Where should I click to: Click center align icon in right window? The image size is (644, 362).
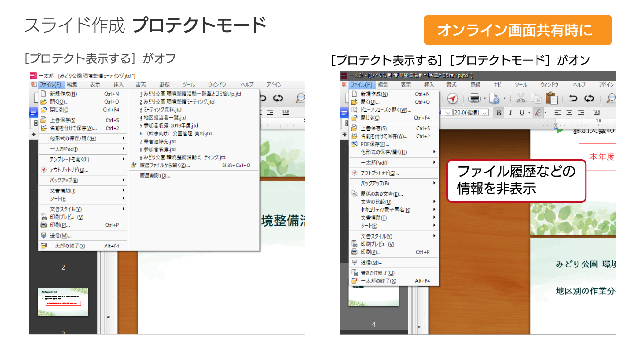point(569,113)
